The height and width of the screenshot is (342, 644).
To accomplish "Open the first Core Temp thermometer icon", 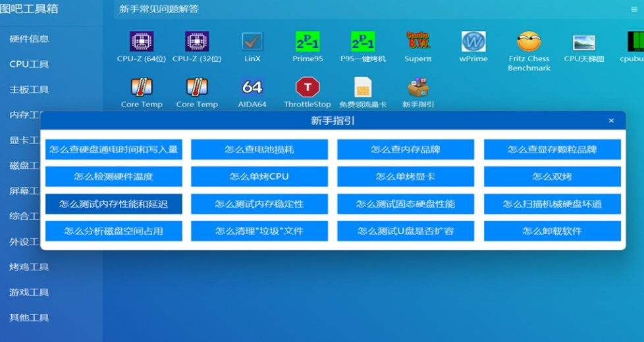I will click(x=142, y=87).
